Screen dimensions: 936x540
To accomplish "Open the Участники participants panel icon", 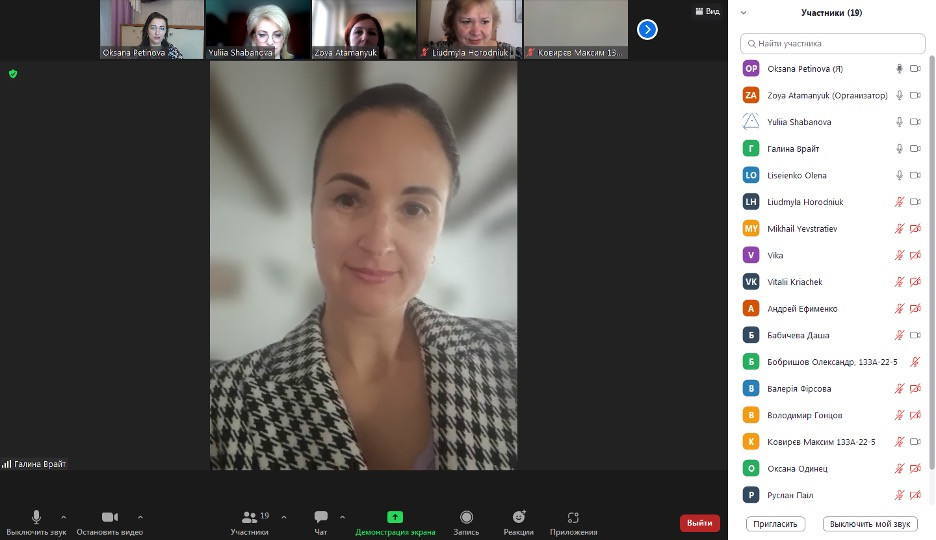I will (249, 517).
